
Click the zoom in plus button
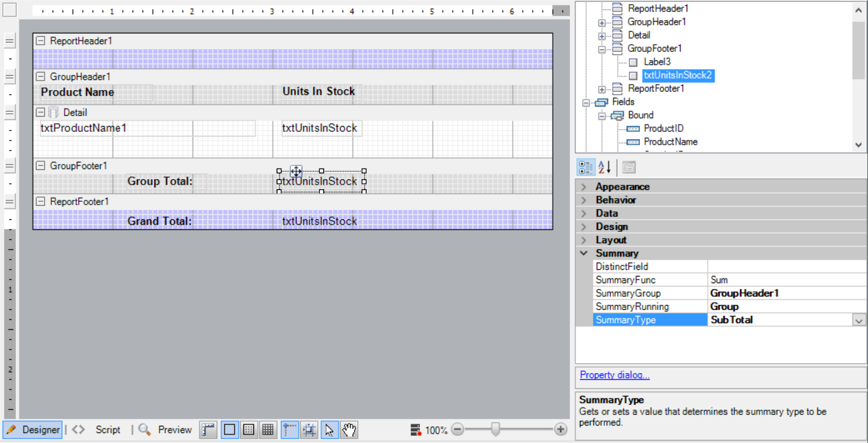coord(561,430)
